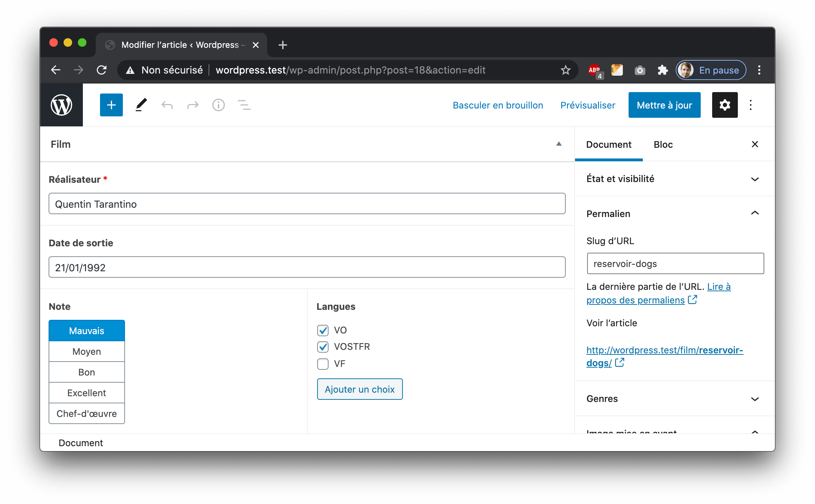Click the redo arrow in toolbar

tap(192, 105)
